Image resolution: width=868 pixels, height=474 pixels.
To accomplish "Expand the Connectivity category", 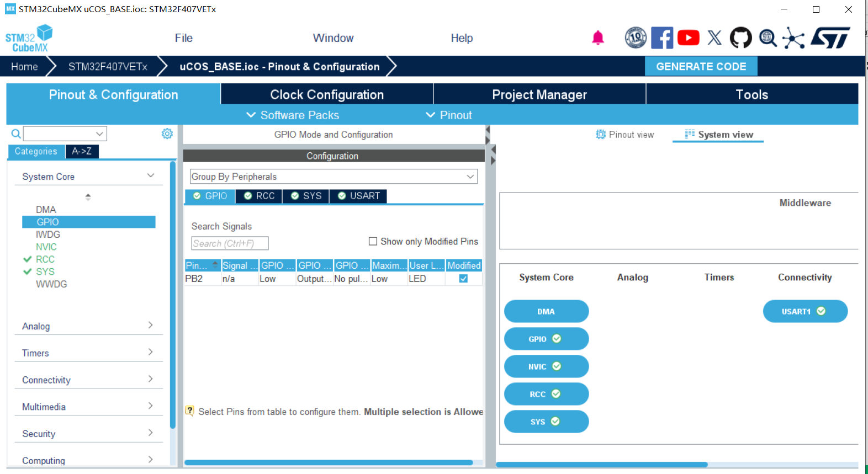I will (88, 380).
